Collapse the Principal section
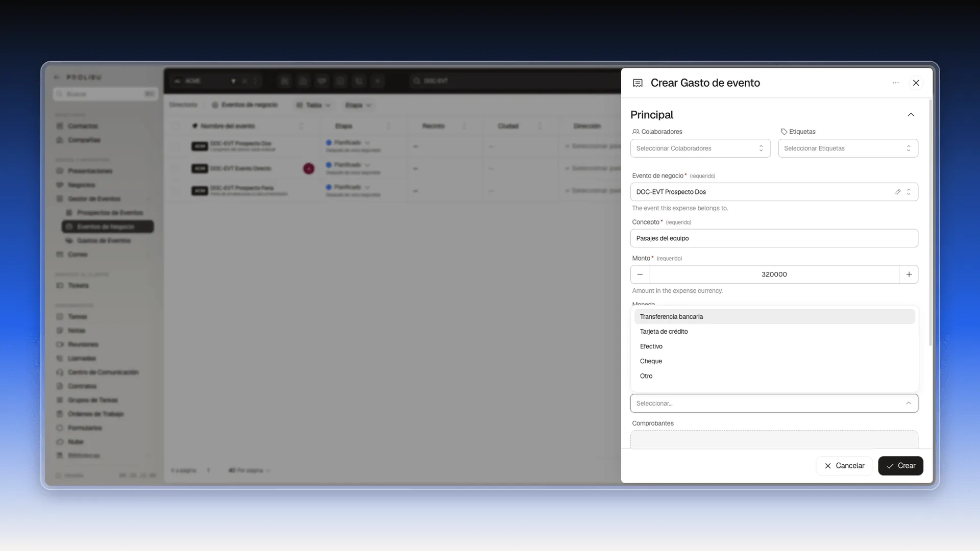980x551 pixels. click(x=911, y=115)
